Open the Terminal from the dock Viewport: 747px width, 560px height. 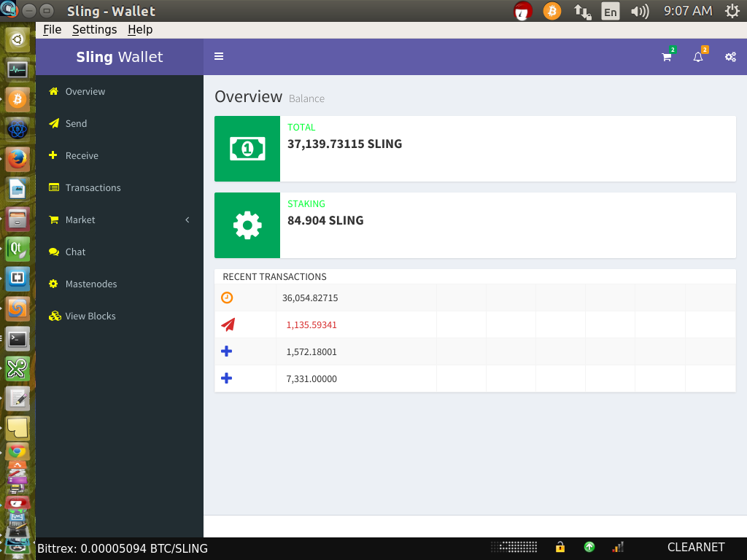click(18, 338)
